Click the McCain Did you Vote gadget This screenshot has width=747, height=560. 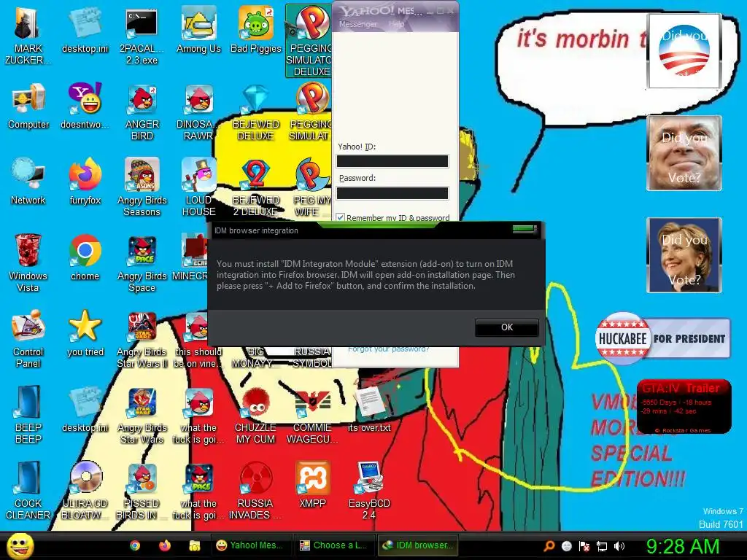click(684, 153)
